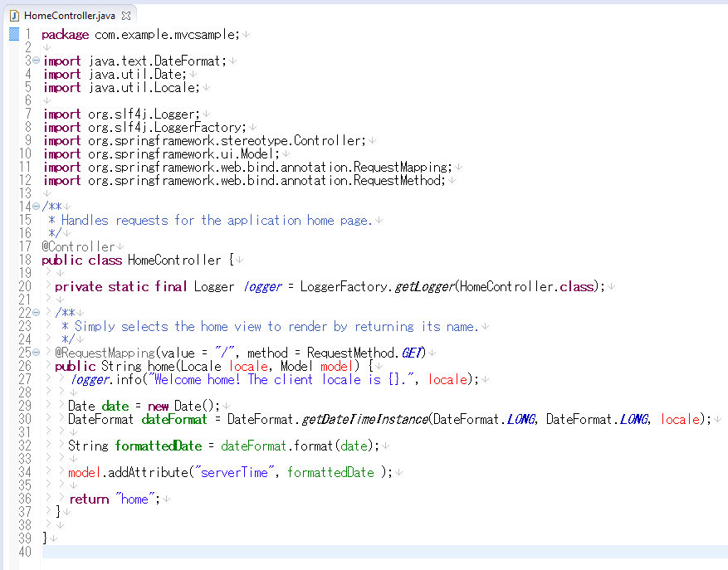Click the "serverTime" string literal
The image size is (728, 570).
coord(234,473)
